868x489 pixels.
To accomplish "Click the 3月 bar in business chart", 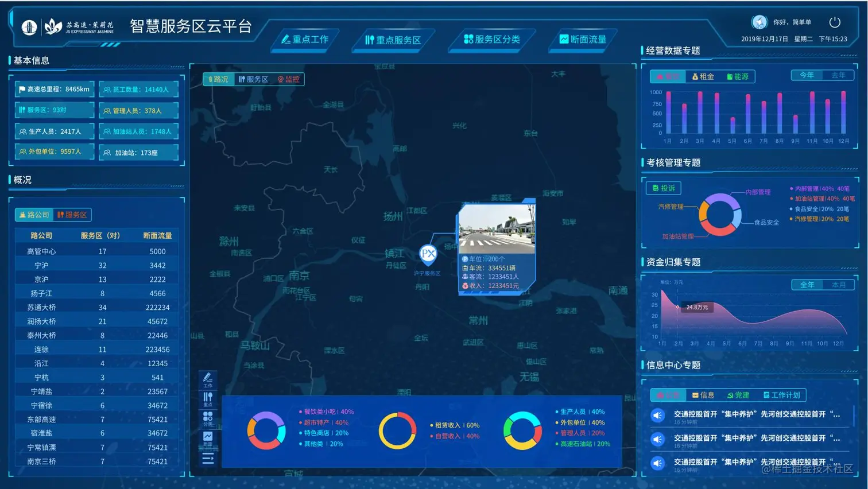I will tap(700, 113).
